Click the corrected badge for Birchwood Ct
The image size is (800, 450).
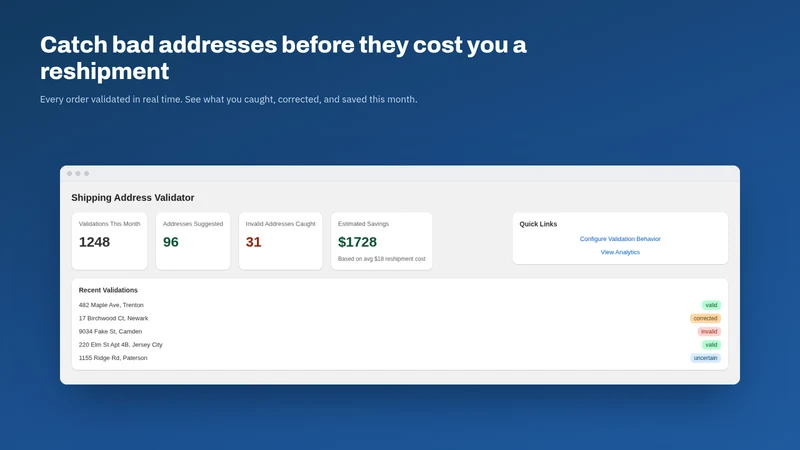click(706, 318)
